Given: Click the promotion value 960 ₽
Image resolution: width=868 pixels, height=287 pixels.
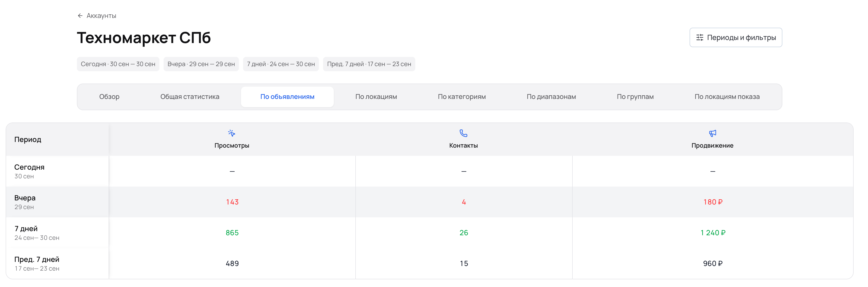Looking at the screenshot, I should coord(713,263).
